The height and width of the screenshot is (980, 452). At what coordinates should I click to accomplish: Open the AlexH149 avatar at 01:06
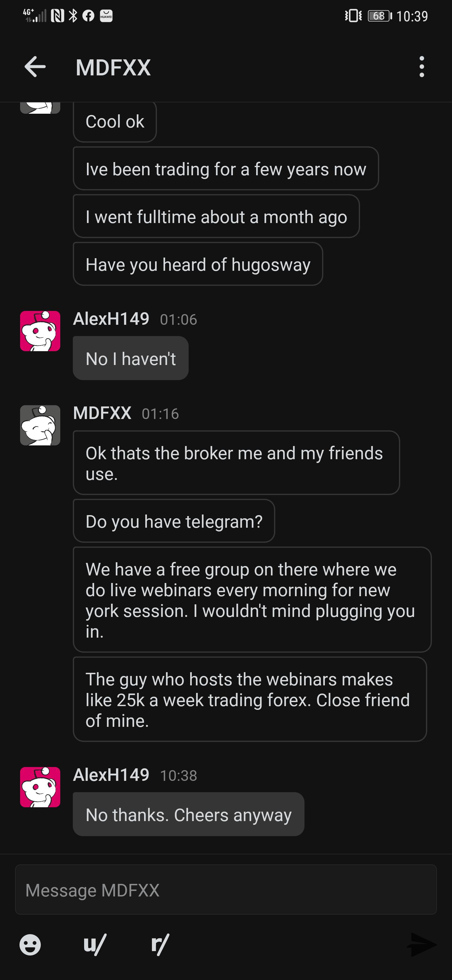pos(40,331)
